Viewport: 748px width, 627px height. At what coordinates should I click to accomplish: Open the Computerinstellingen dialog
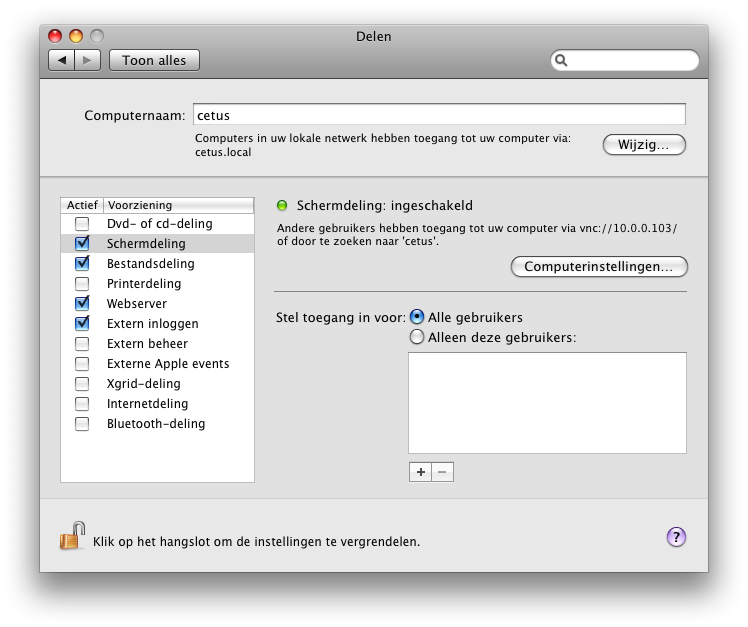point(599,266)
